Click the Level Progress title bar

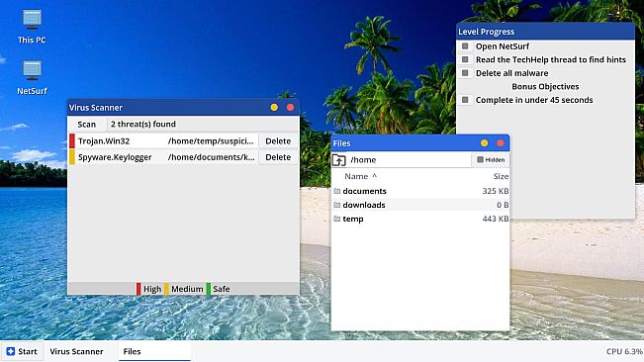pyautogui.click(x=545, y=32)
